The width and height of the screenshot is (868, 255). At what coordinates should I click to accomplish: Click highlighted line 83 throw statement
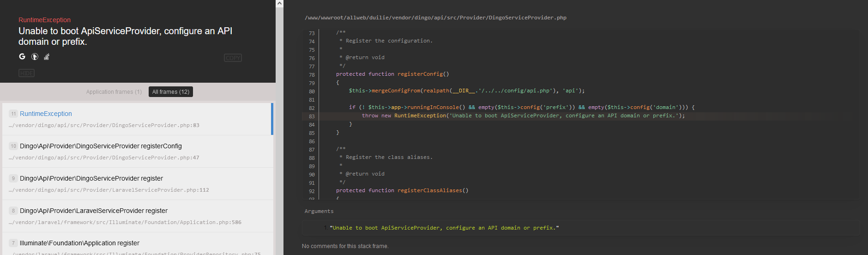point(523,115)
